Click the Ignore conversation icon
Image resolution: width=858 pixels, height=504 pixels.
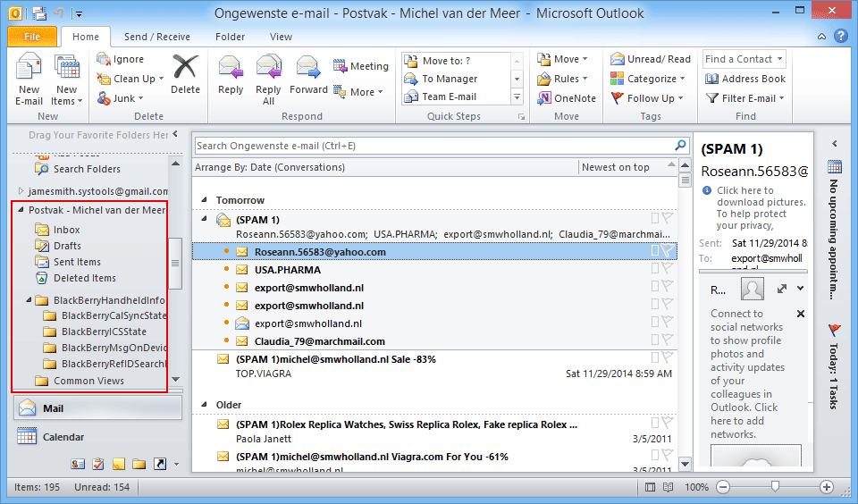104,59
